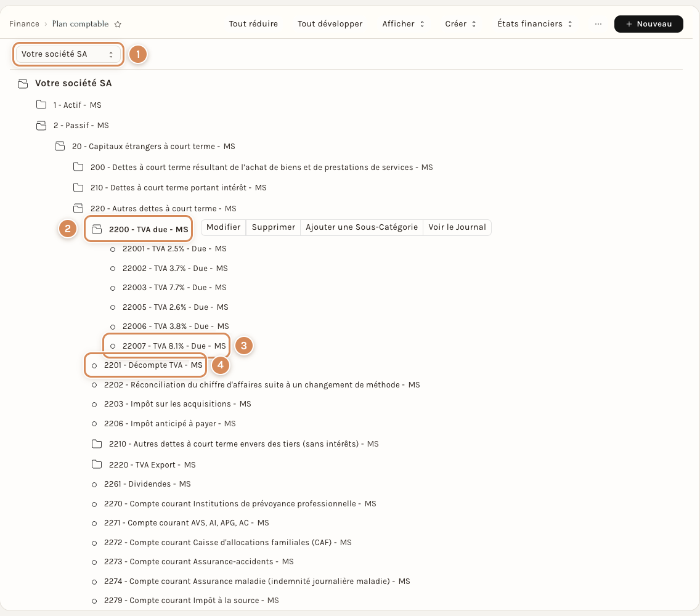The width and height of the screenshot is (700, 616).
Task: Select account 2203 - Impôt sur les acquisitions
Action: tap(177, 404)
